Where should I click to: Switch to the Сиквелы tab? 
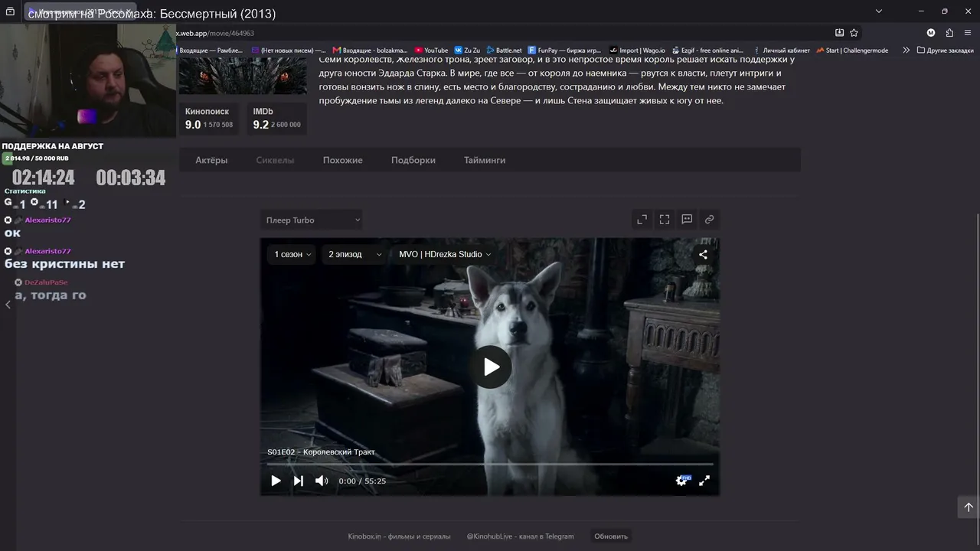(x=275, y=160)
